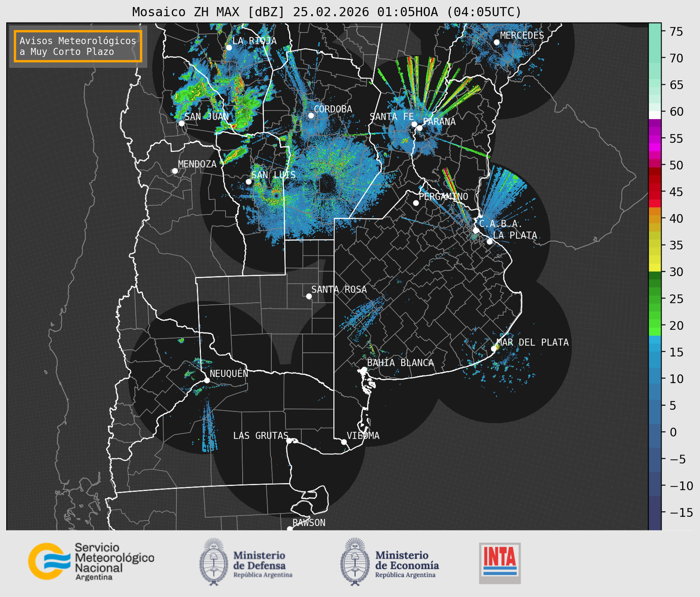Screen dimensions: 700x597
Task: Click the San Juan city marker dot
Action: (x=182, y=123)
